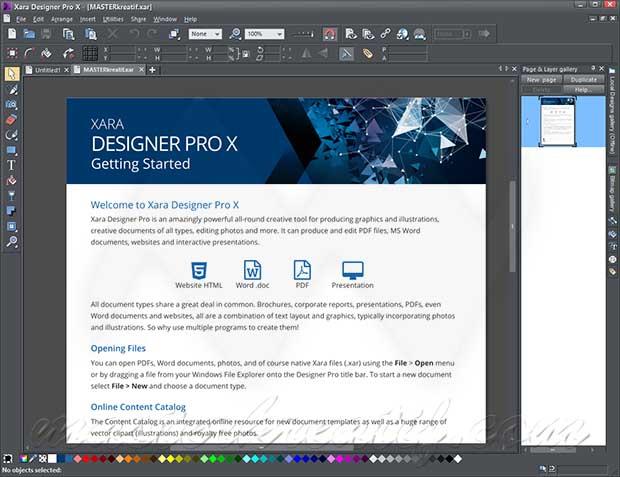
Task: Select the Photo camera tool
Action: pyautogui.click(x=11, y=105)
